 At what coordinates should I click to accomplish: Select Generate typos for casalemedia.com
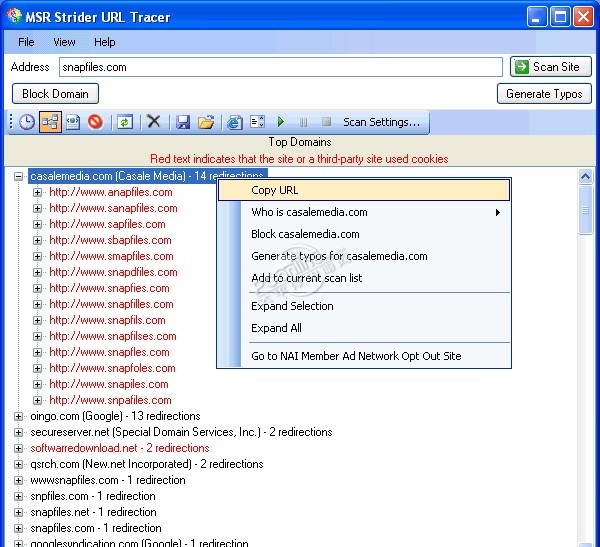[364, 256]
